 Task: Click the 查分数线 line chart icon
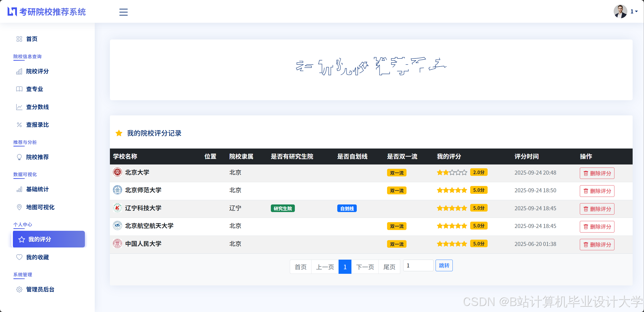(x=19, y=107)
